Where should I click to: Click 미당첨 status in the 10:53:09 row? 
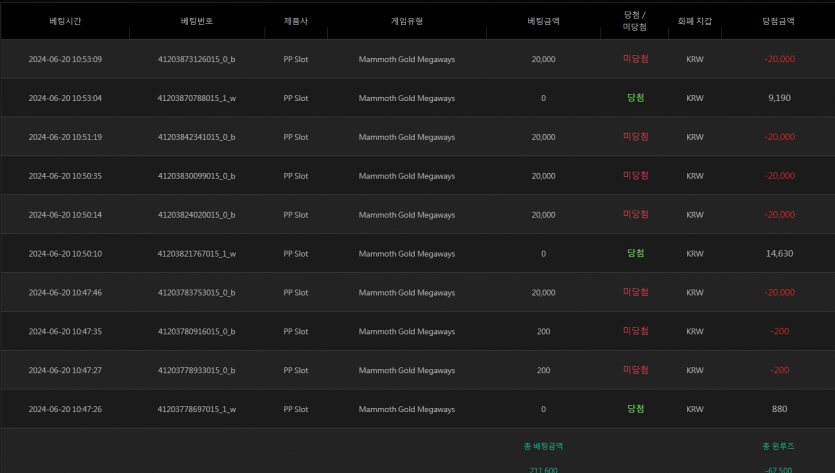(x=635, y=59)
